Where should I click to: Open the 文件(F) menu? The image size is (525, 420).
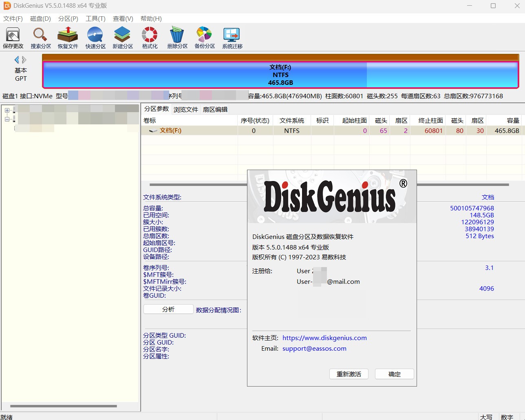click(x=13, y=19)
